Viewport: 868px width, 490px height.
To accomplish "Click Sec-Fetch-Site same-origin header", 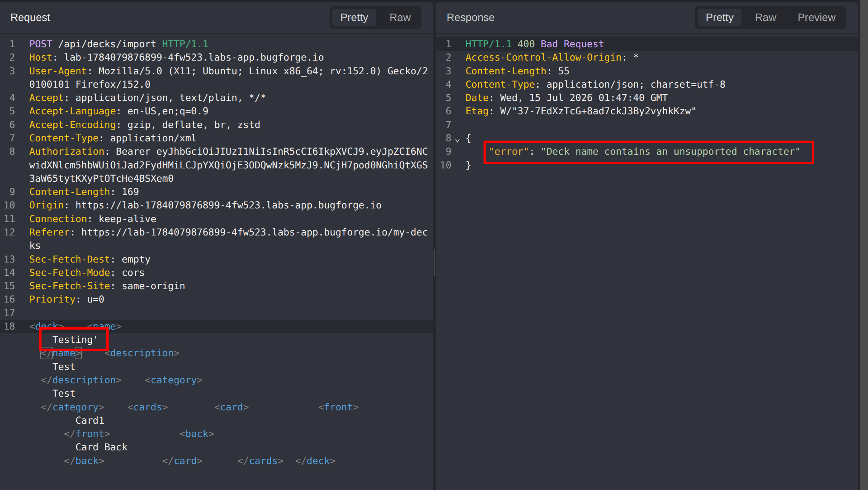I will point(107,286).
